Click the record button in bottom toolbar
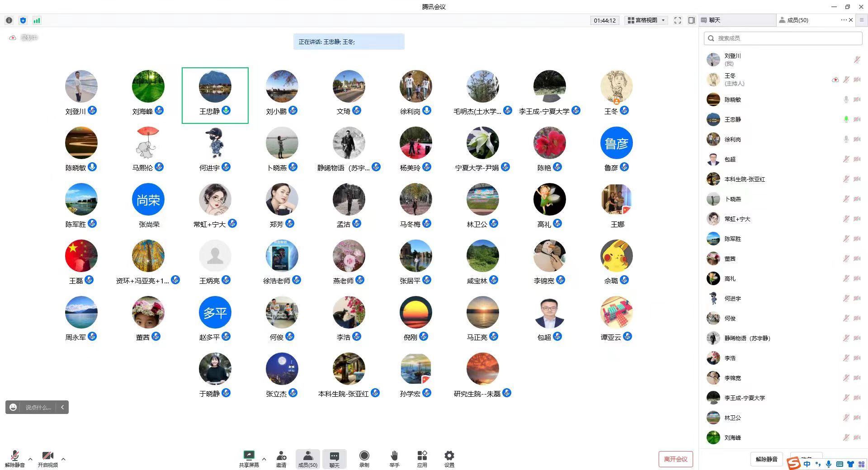Screen dimensions: 868x470 coord(364,456)
